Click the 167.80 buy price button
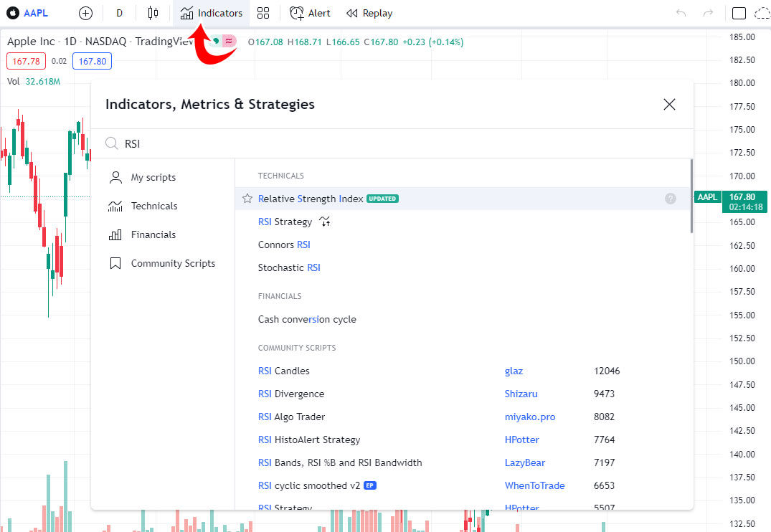 (x=92, y=61)
